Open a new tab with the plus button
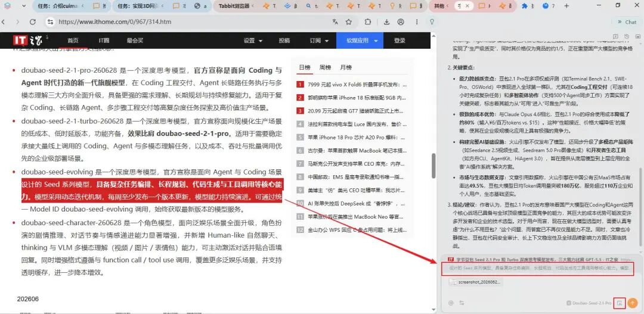Viewport: 644px width, 314px height. [567, 6]
